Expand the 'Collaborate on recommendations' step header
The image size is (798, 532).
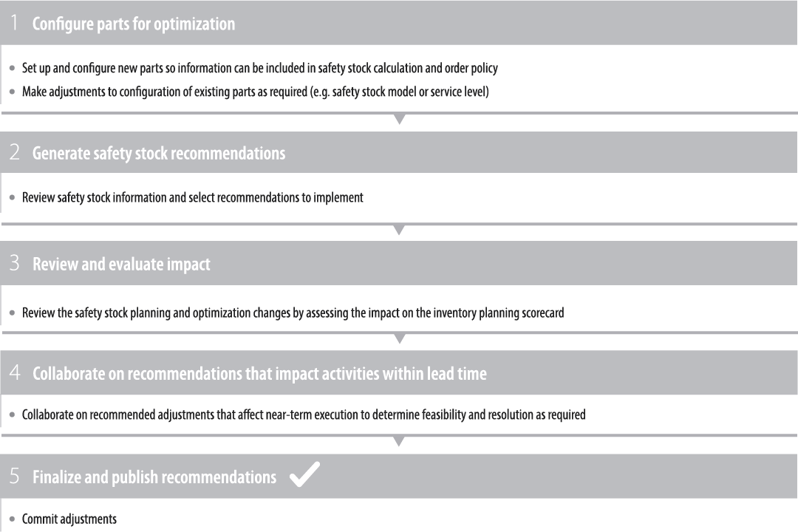point(259,373)
